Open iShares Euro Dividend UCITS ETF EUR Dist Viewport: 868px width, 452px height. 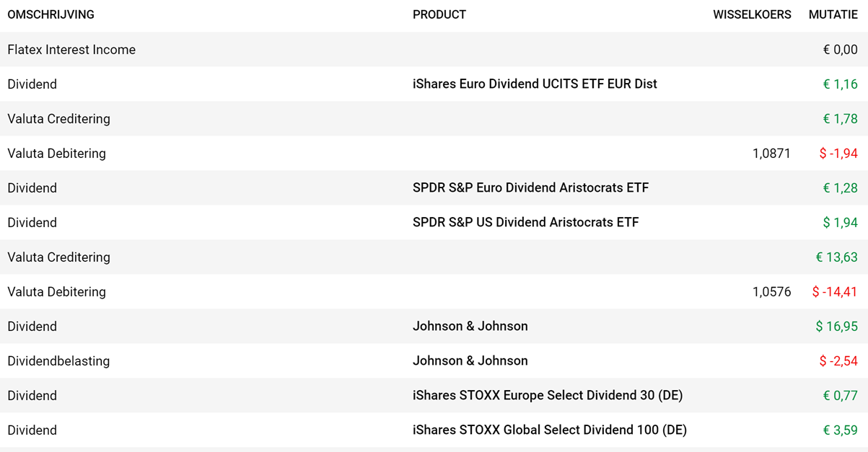coord(535,84)
